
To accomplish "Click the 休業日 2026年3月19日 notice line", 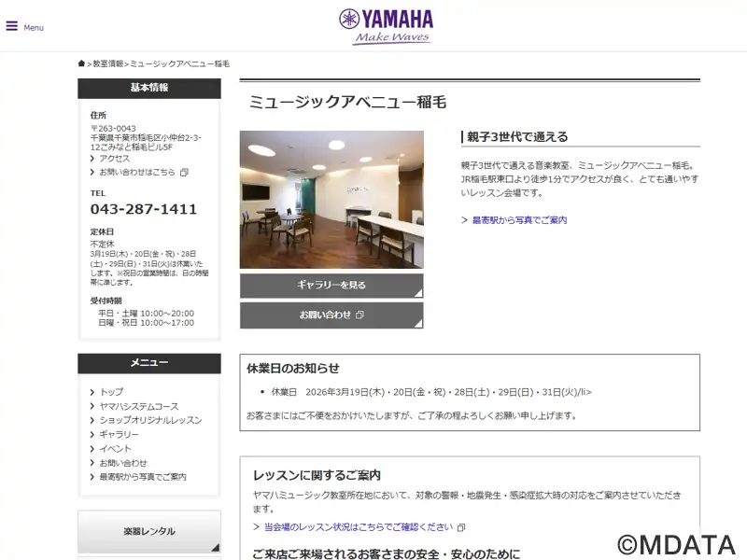I will point(431,392).
